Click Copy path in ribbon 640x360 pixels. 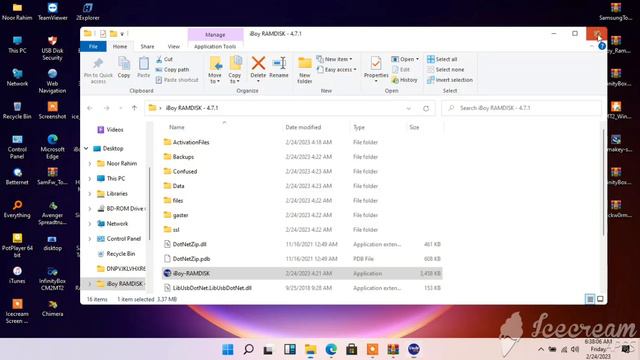point(172,70)
